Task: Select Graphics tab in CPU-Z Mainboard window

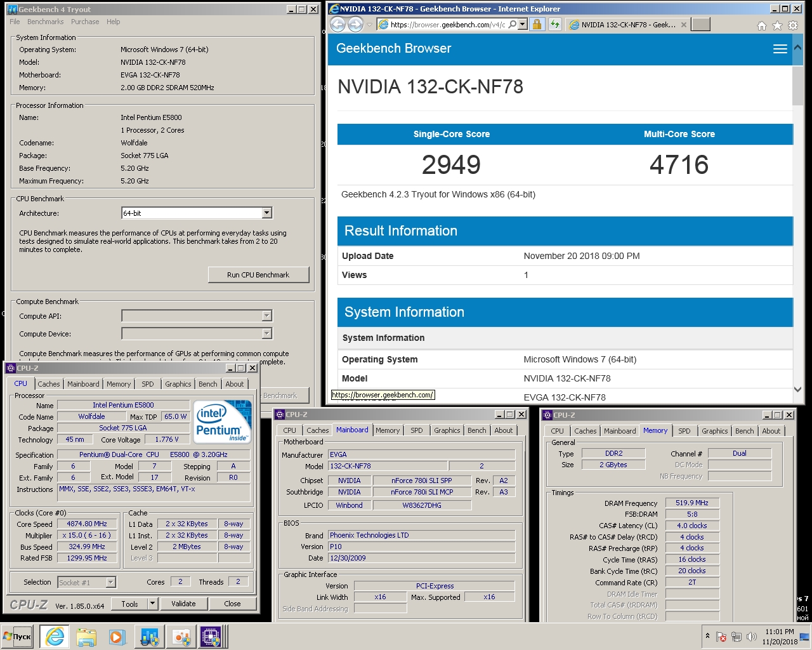Action: pyautogui.click(x=447, y=430)
